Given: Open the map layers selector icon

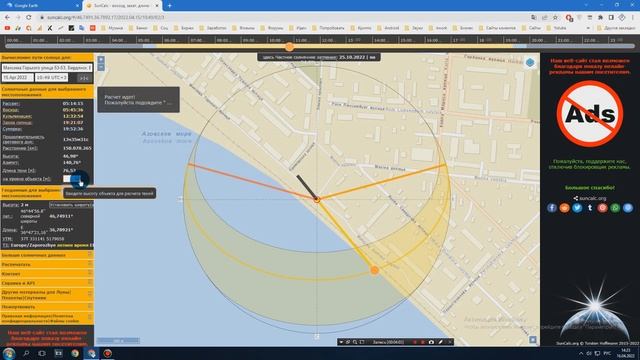Looking at the screenshot, I should coord(530,62).
